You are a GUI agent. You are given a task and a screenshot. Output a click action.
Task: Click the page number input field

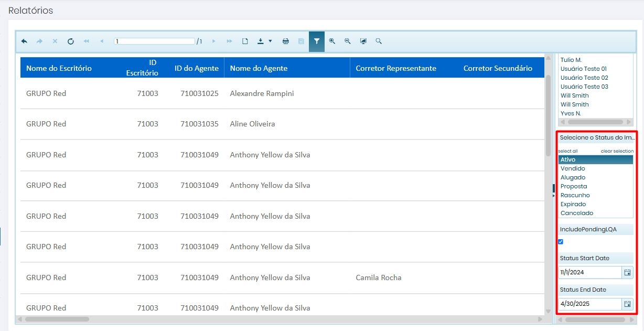point(155,41)
